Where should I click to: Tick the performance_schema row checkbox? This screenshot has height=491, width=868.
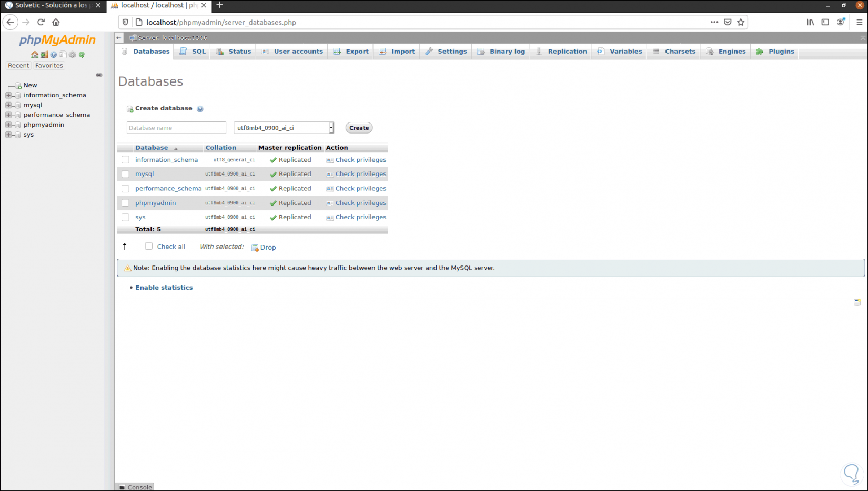click(125, 189)
